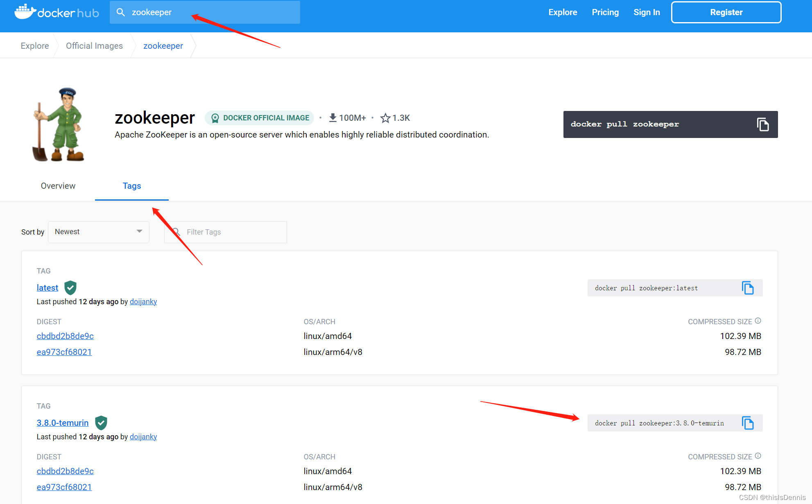Viewport: 812px width, 504px height.
Task: Click the 'docker pull zookeeper:3.8.0-temurin' command text
Action: pyautogui.click(x=659, y=423)
